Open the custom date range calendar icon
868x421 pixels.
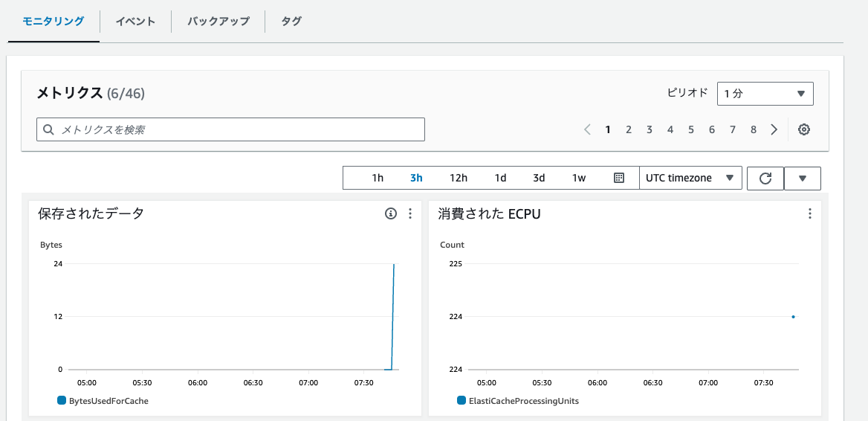[x=618, y=178]
